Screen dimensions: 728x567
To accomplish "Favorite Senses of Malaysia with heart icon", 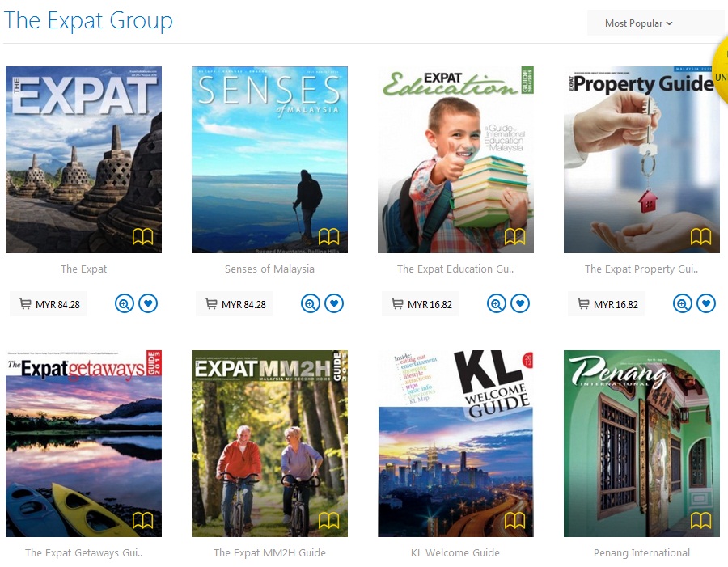I will pyautogui.click(x=334, y=303).
